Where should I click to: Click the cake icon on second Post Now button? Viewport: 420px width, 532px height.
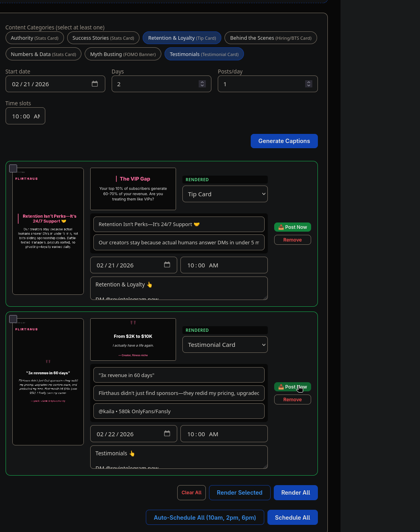[x=281, y=387]
